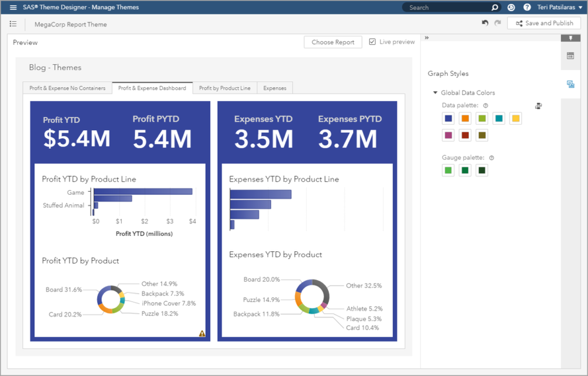
Task: Open the hamburger application menu
Action: [14, 8]
